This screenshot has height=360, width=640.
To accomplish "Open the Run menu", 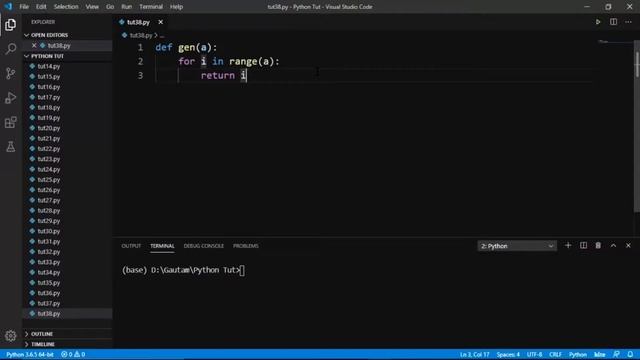I will pos(127,7).
